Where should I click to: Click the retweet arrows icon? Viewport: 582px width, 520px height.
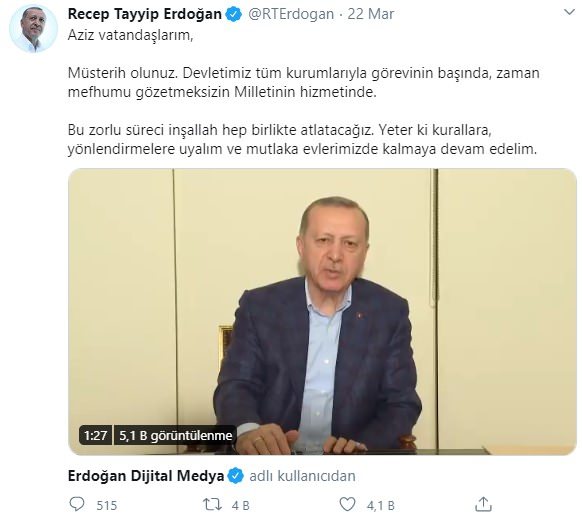click(212, 504)
